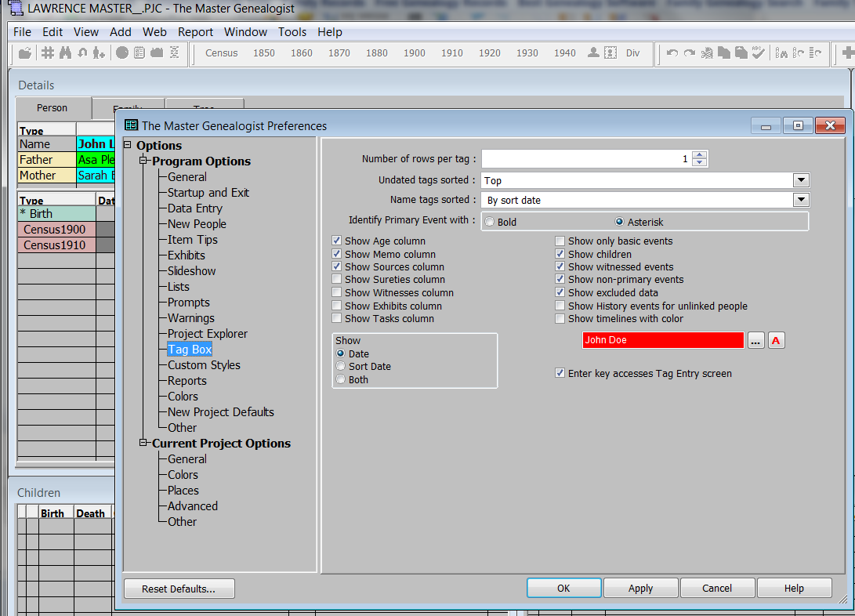
Task: Click the ellipsis button next to John Doe
Action: [x=755, y=341]
